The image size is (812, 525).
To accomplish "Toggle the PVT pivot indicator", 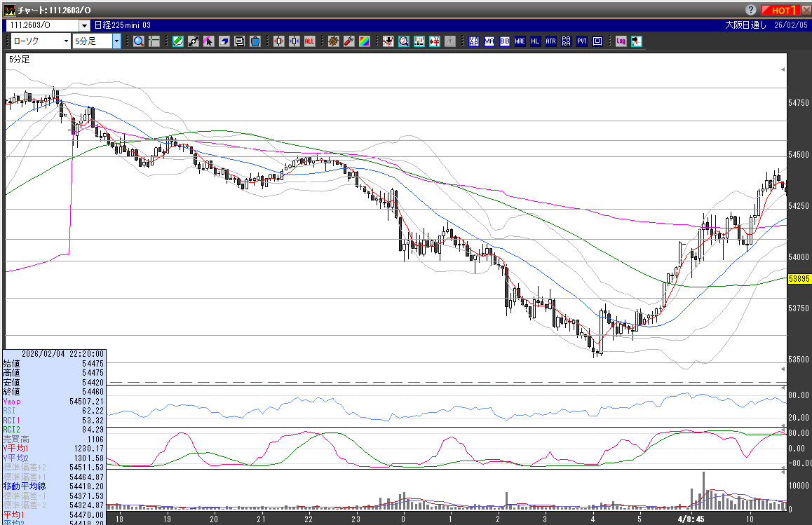I will point(581,41).
